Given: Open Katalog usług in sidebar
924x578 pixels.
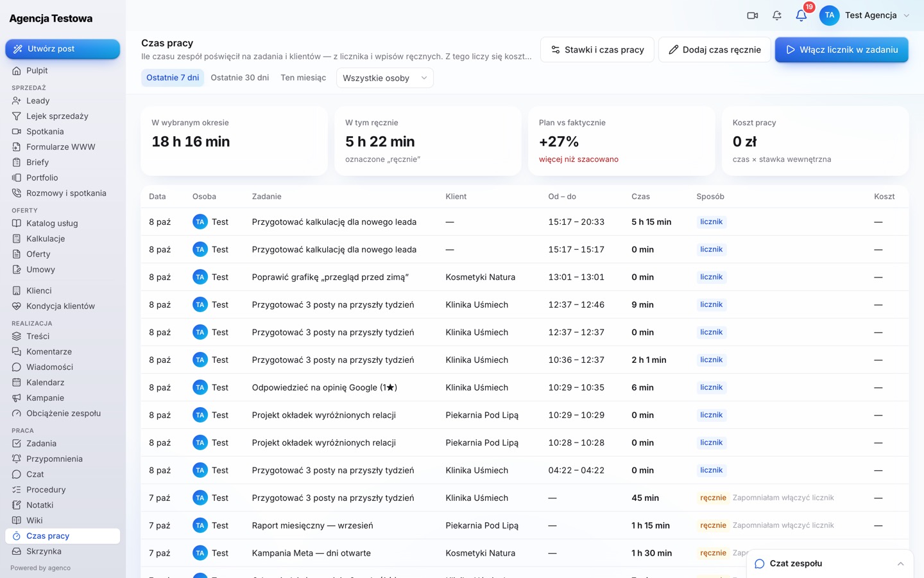Looking at the screenshot, I should coord(63,223).
